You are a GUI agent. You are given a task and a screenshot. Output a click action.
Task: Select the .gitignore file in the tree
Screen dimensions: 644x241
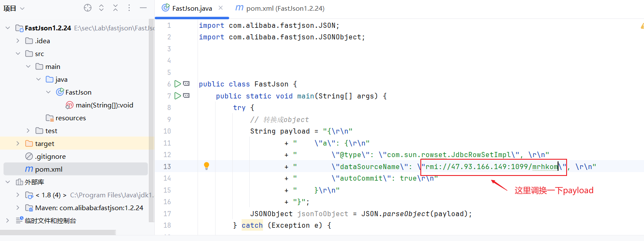click(50, 156)
